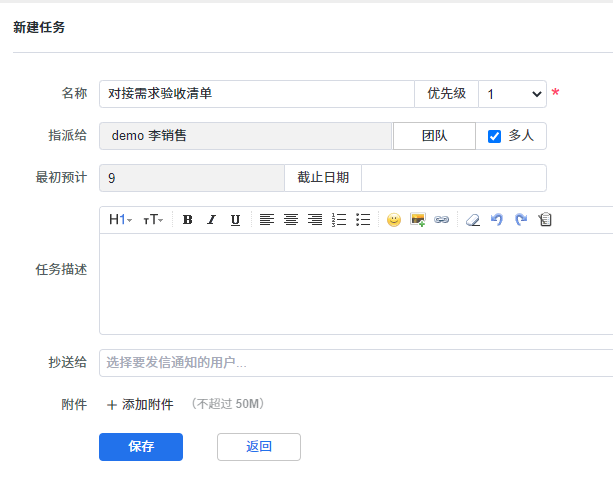Apply underline formatting to text
This screenshot has height=481, width=613.
[235, 220]
